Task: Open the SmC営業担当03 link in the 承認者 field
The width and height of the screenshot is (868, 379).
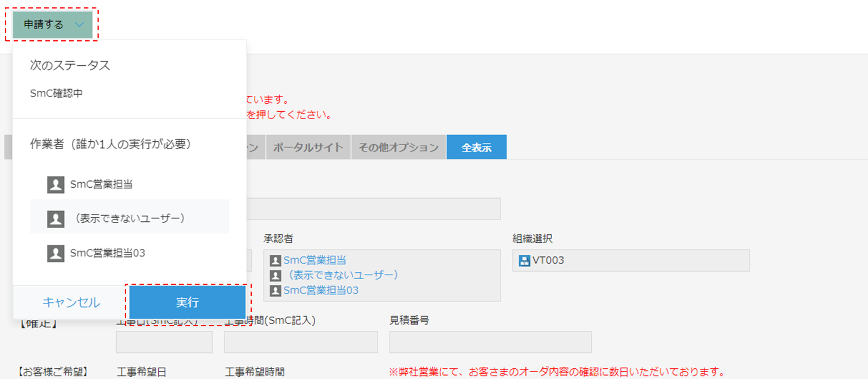Action: [321, 290]
